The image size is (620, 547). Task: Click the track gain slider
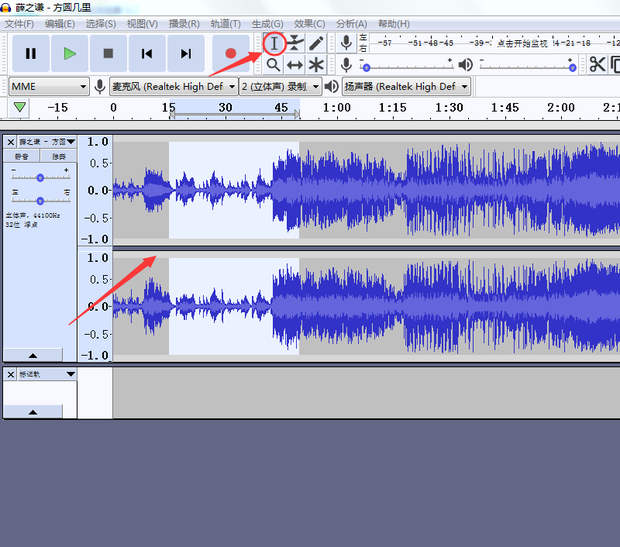(x=40, y=177)
